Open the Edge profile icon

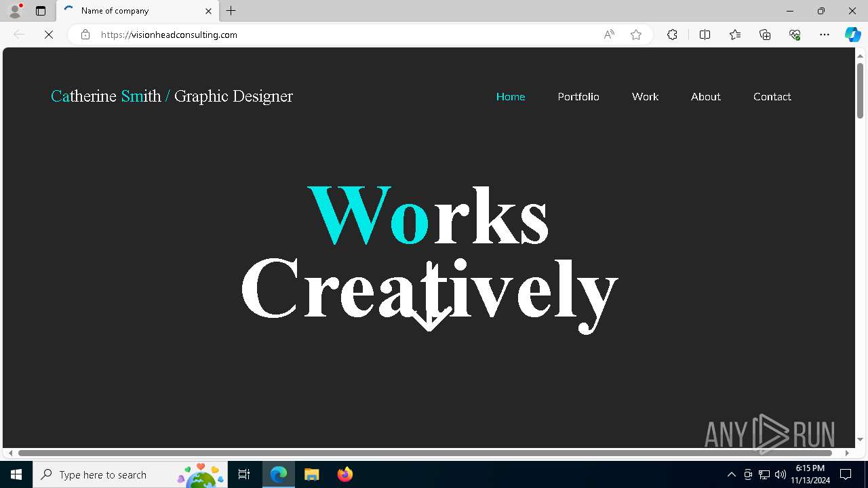pos(15,11)
